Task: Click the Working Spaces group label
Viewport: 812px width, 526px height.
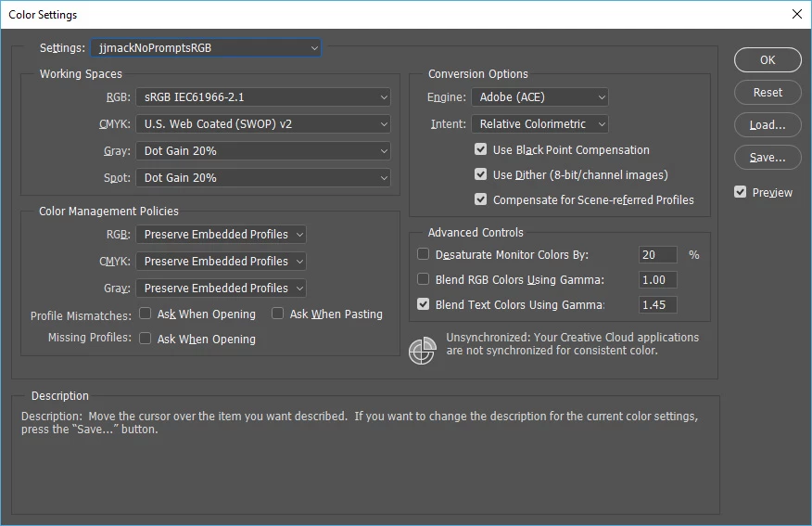Action: click(x=81, y=73)
